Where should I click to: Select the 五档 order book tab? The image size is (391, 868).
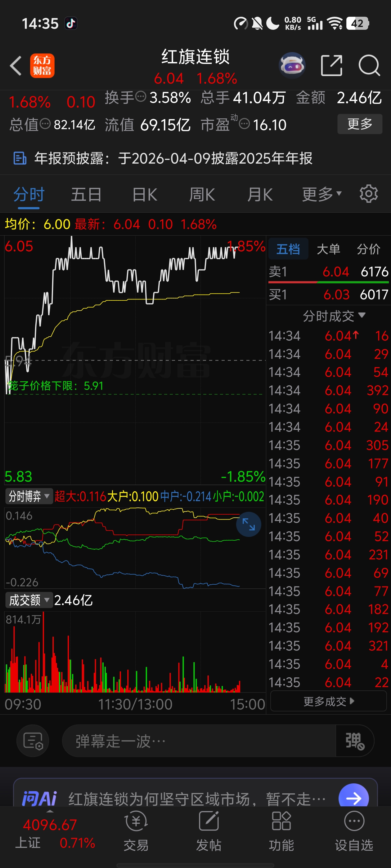[289, 249]
